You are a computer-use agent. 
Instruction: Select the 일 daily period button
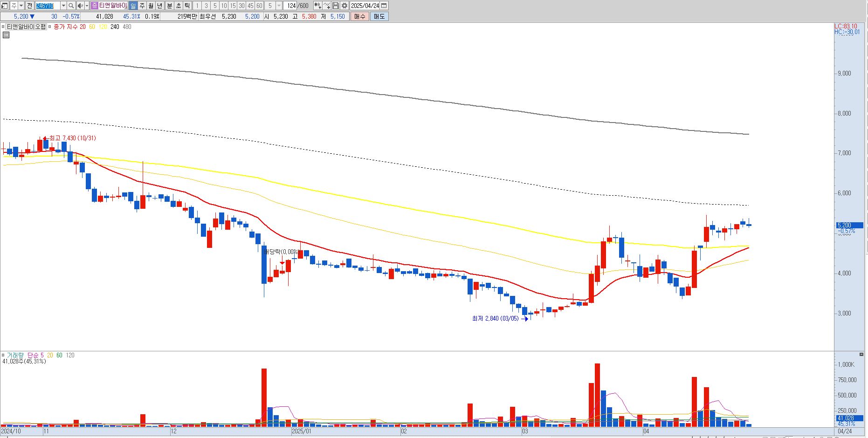pos(133,6)
